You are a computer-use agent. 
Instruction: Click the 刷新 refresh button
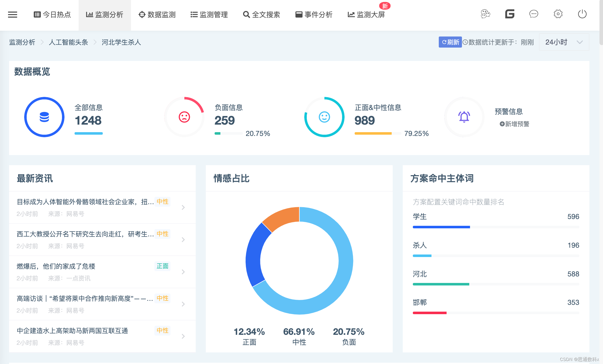tap(450, 42)
